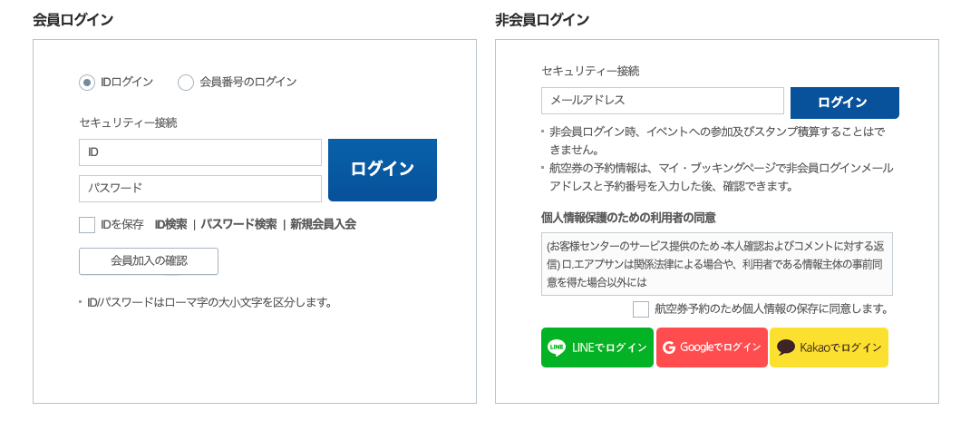Click the 会員加入の確認 button
The width and height of the screenshot is (980, 421).
click(x=149, y=261)
